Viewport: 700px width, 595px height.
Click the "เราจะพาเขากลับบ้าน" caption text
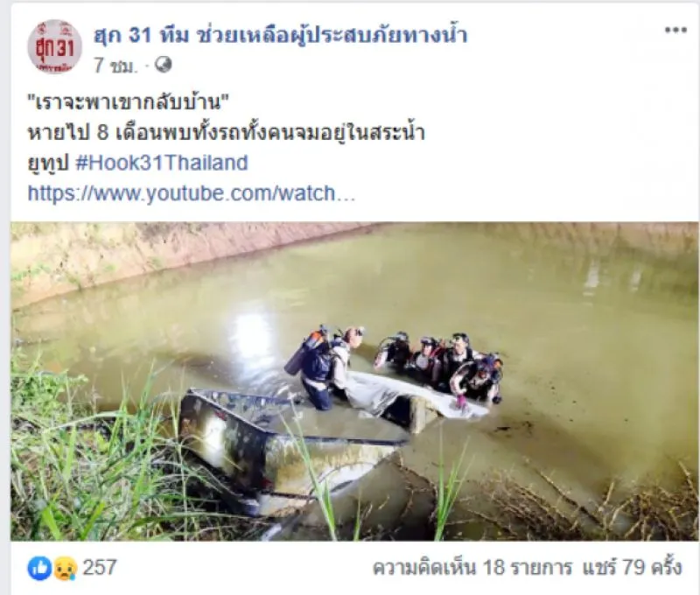tap(128, 102)
